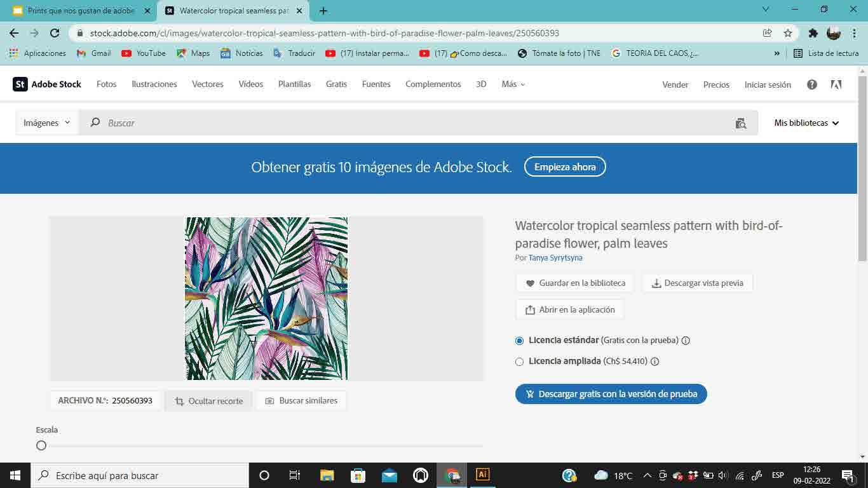Open the Precios link
This screenshot has width=868, height=488.
pyautogui.click(x=716, y=85)
